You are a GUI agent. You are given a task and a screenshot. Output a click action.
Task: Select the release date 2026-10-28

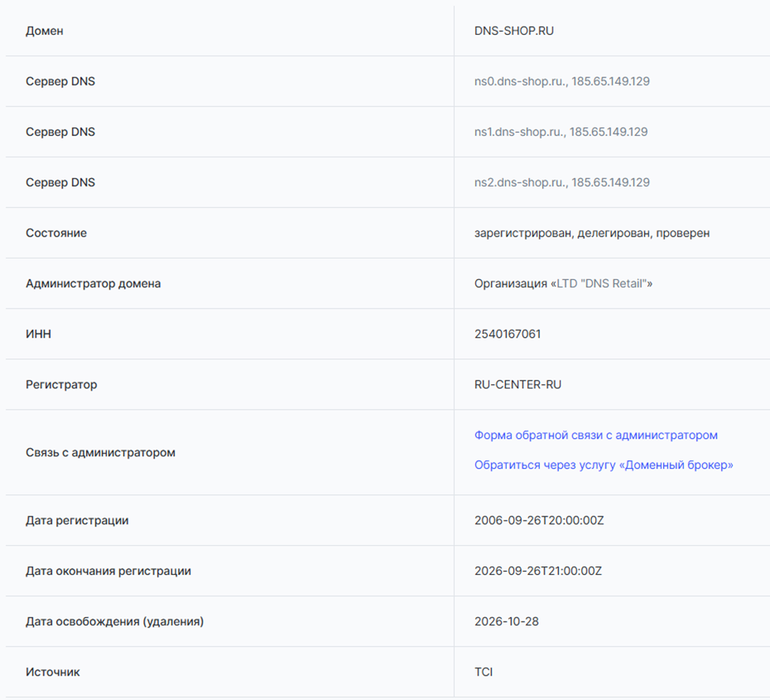click(x=506, y=622)
